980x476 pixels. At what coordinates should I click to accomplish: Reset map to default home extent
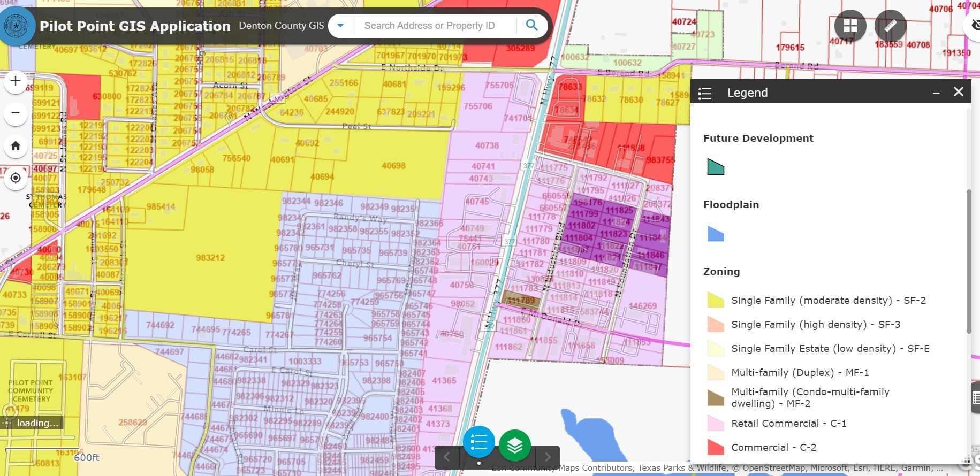(16, 146)
